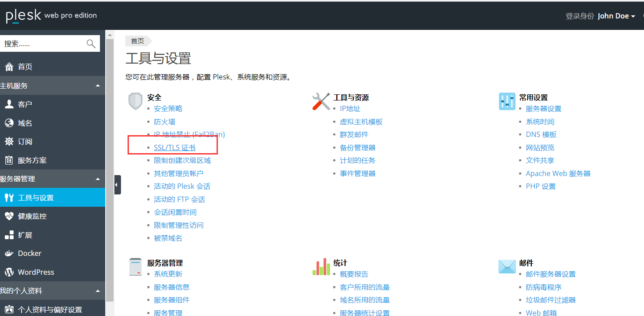Select the 订阅 gear icon
The height and width of the screenshot is (316, 644).
click(x=8, y=141)
